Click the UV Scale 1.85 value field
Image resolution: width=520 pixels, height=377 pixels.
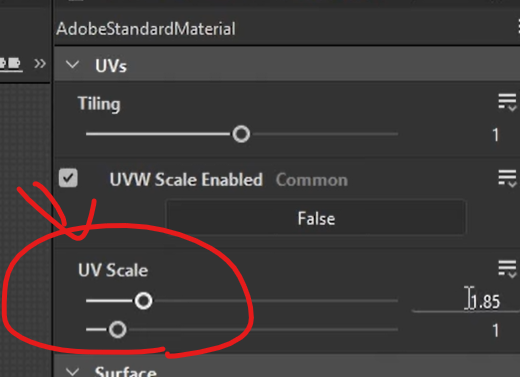(466, 301)
